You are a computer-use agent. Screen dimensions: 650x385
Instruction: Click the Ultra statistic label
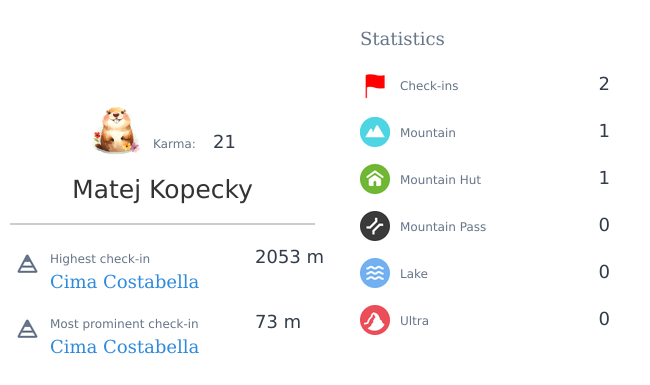tap(414, 321)
